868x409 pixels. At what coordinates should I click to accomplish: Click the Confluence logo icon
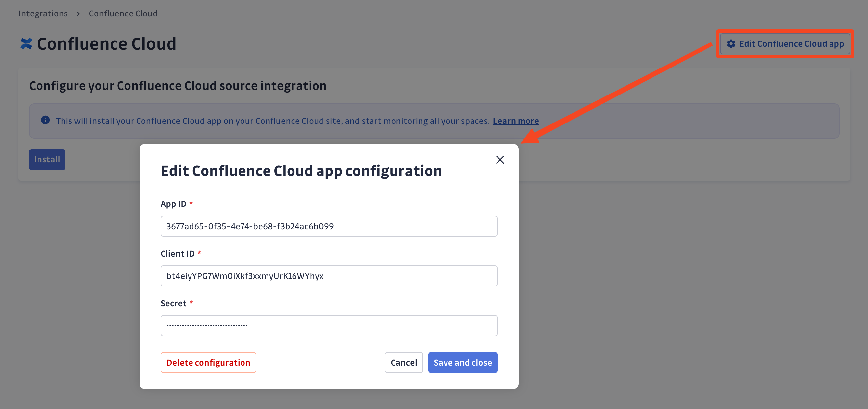pos(26,43)
